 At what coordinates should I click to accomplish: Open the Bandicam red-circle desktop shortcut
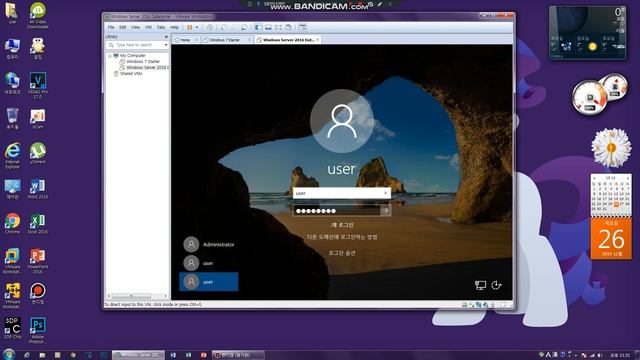[38, 293]
